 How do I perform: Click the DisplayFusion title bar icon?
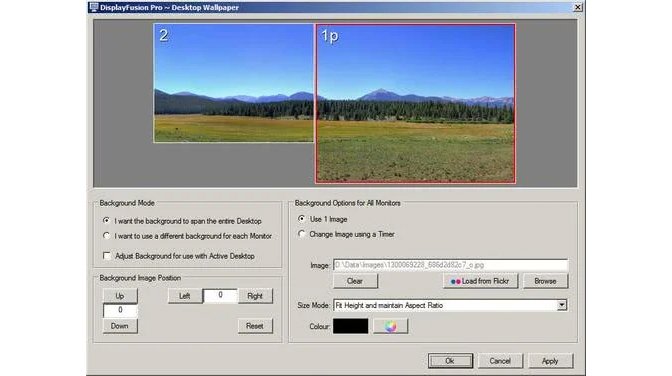click(x=93, y=7)
